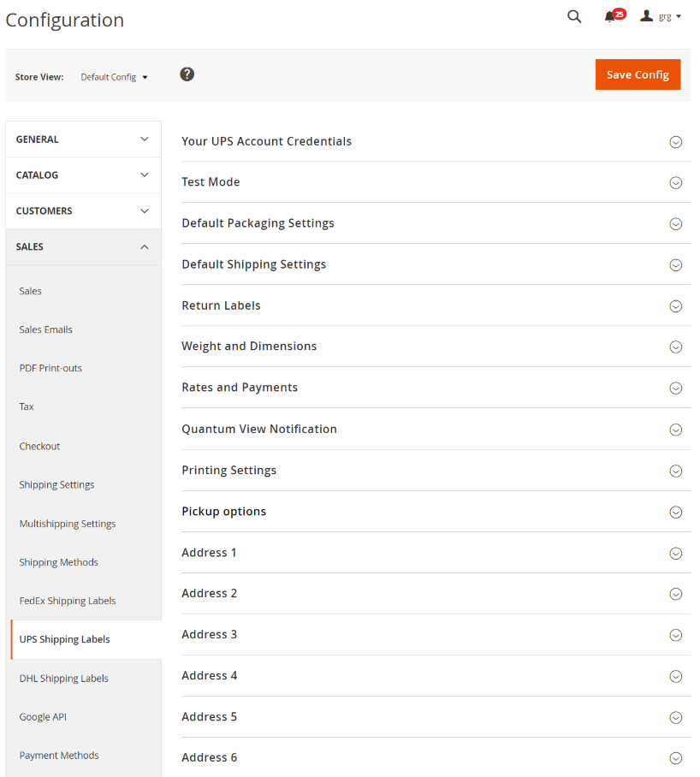
Task: Click the Save Config button
Action: pyautogui.click(x=638, y=74)
